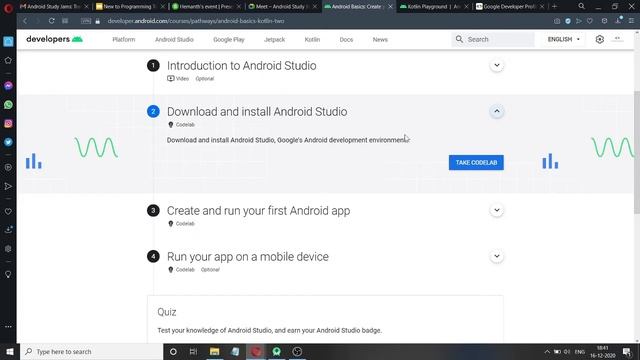Open Run your app on a mobile device
The image size is (640, 360).
[x=248, y=257]
